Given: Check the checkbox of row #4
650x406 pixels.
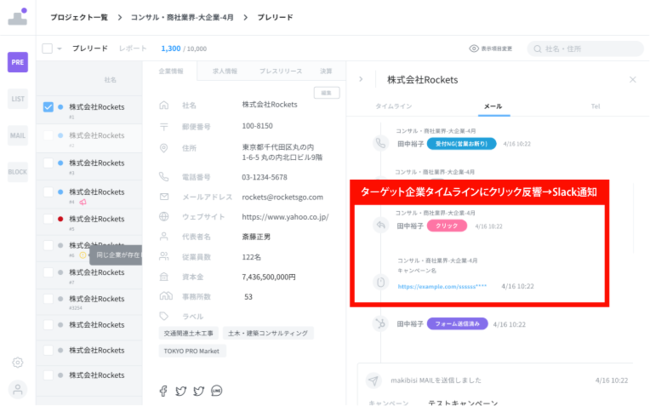Looking at the screenshot, I should (x=48, y=192).
